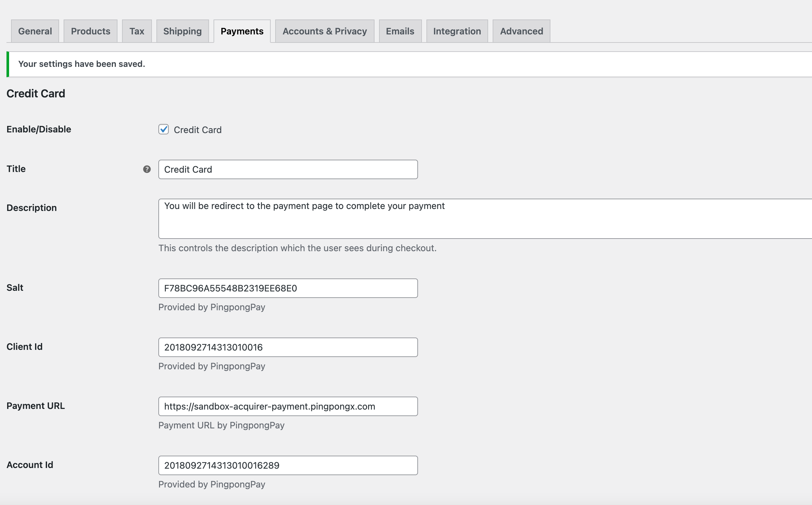Click into the Title text field

(288, 169)
